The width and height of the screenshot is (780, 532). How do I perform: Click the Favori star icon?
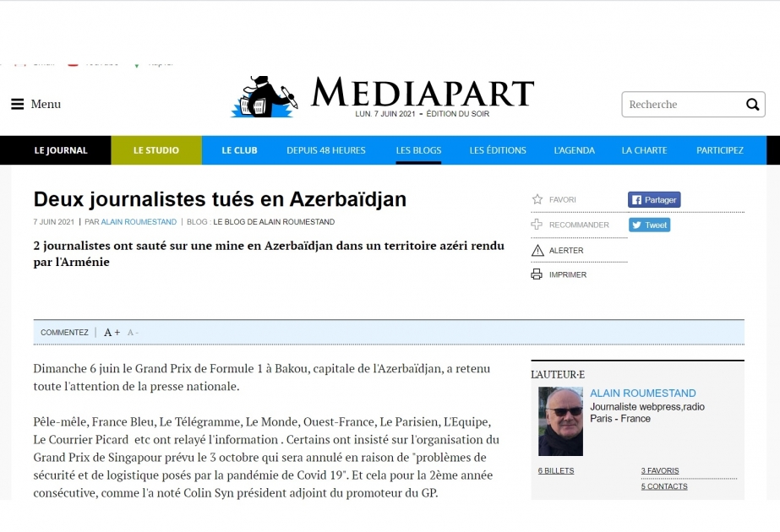[537, 199]
